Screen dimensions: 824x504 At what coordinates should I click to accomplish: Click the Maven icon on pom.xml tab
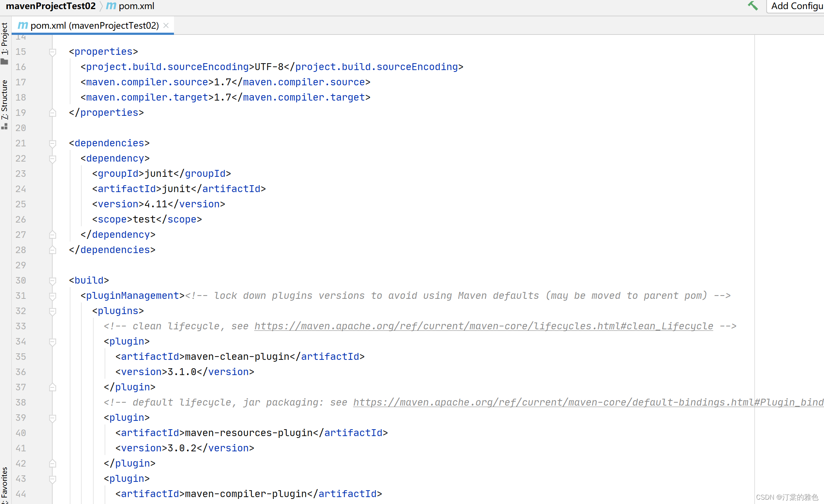coord(23,25)
